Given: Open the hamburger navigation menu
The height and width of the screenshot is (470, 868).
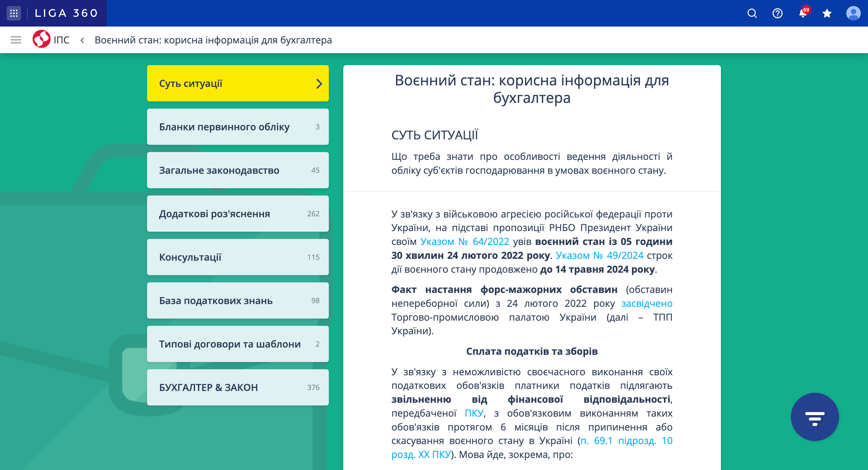Looking at the screenshot, I should click(16, 40).
